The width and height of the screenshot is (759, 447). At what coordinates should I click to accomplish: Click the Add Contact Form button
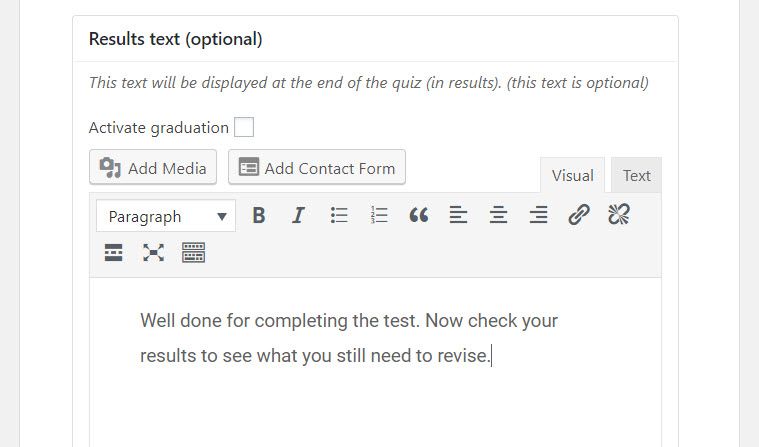317,168
